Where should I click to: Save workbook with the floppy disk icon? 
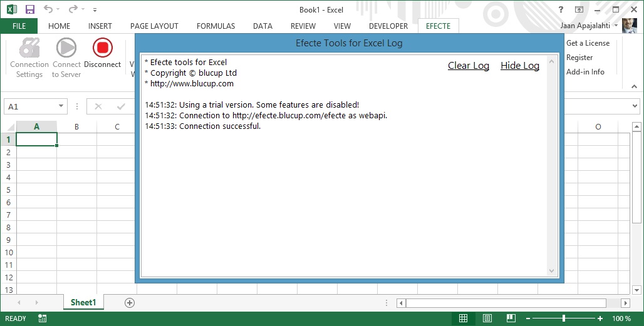click(30, 9)
